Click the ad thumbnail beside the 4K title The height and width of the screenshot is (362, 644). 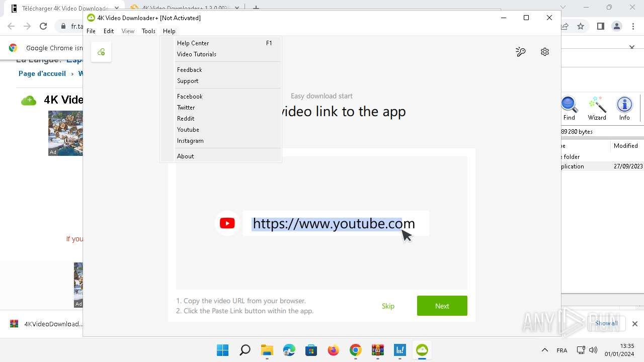[x=65, y=133]
